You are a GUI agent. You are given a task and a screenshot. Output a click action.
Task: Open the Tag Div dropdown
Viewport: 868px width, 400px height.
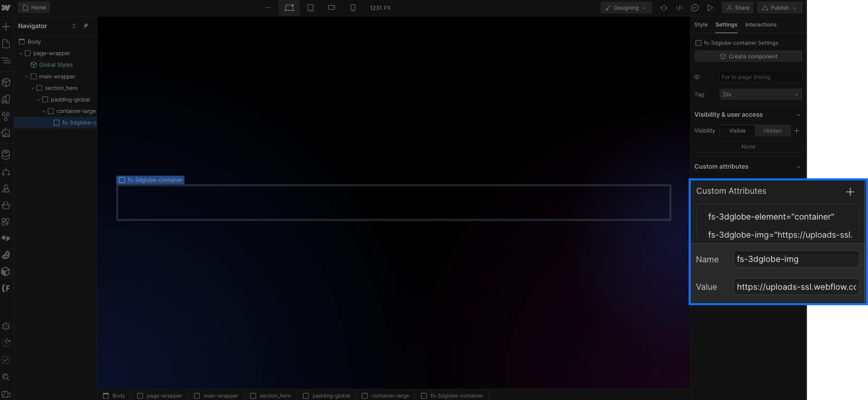761,94
